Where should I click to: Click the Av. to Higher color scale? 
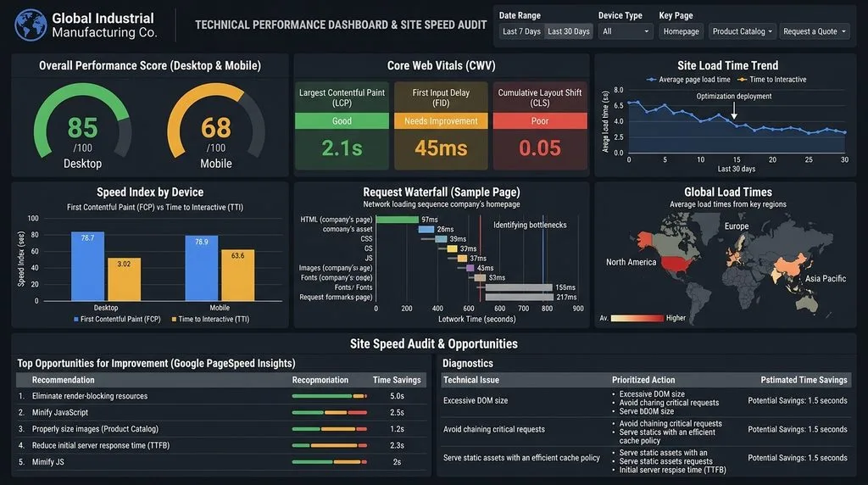(x=637, y=318)
